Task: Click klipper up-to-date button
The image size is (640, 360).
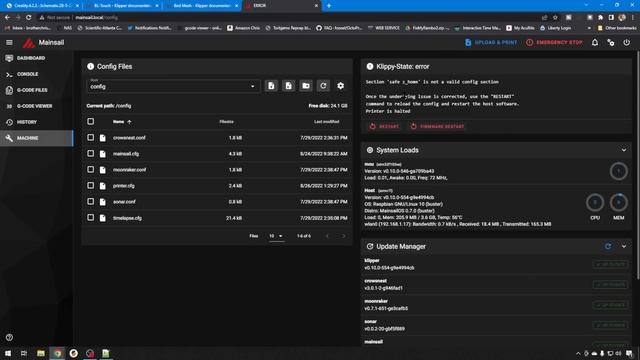Action: pyautogui.click(x=611, y=264)
